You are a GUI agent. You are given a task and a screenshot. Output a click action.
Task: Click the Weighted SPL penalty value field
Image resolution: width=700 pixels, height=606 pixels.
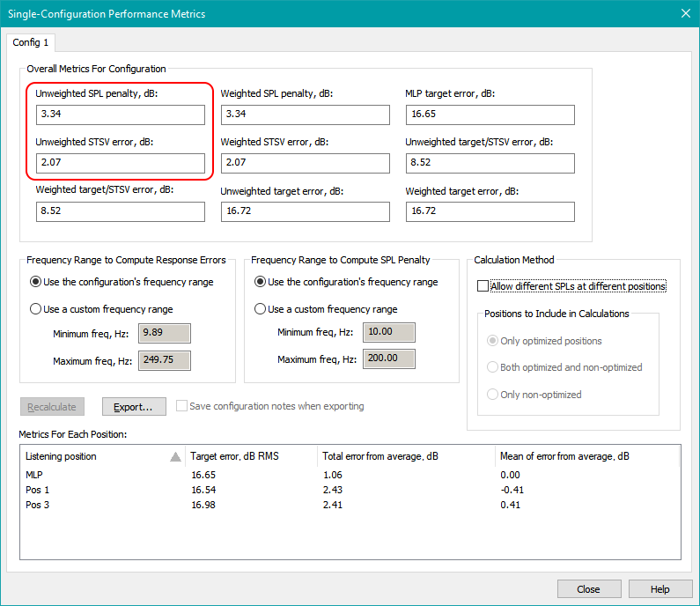[x=306, y=115]
